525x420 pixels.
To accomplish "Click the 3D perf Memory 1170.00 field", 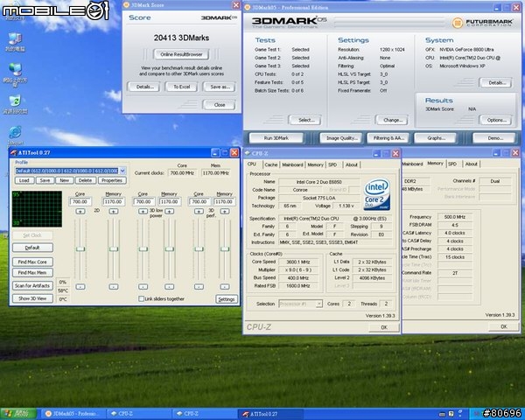I will click(224, 201).
